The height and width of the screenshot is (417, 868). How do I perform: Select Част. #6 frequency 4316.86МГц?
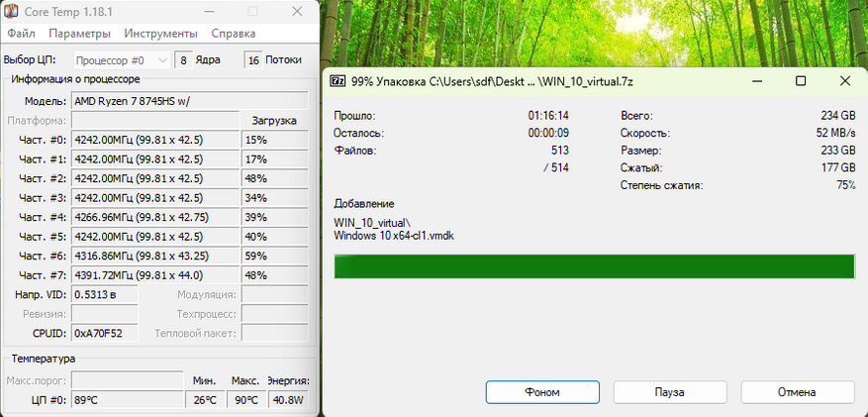(x=155, y=256)
